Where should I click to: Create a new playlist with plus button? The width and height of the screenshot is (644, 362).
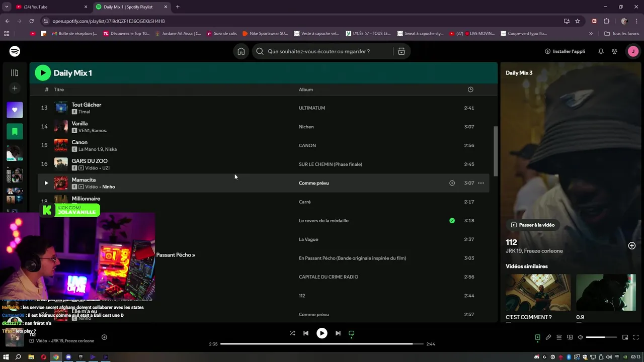(x=15, y=88)
